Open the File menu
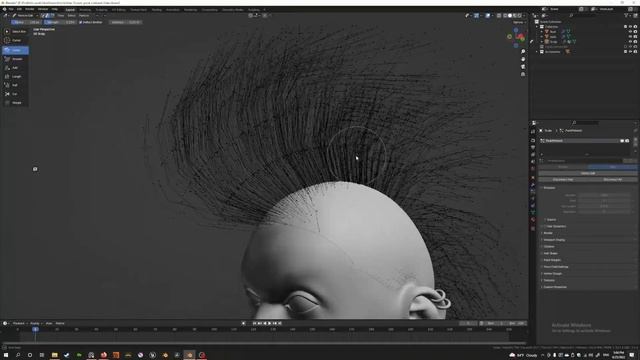 (x=11, y=9)
